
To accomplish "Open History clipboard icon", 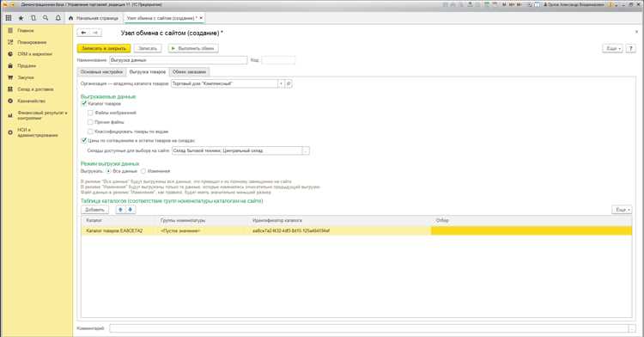I will point(33,18).
